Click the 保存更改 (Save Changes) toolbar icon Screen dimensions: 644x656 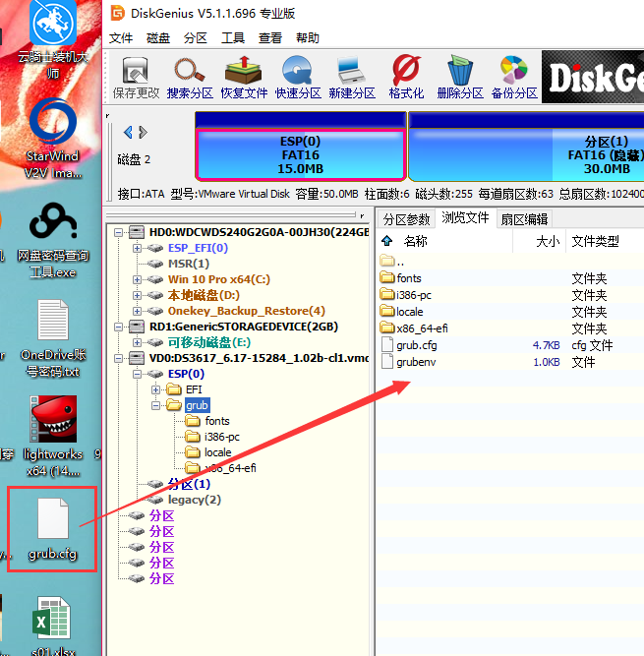pyautogui.click(x=136, y=77)
